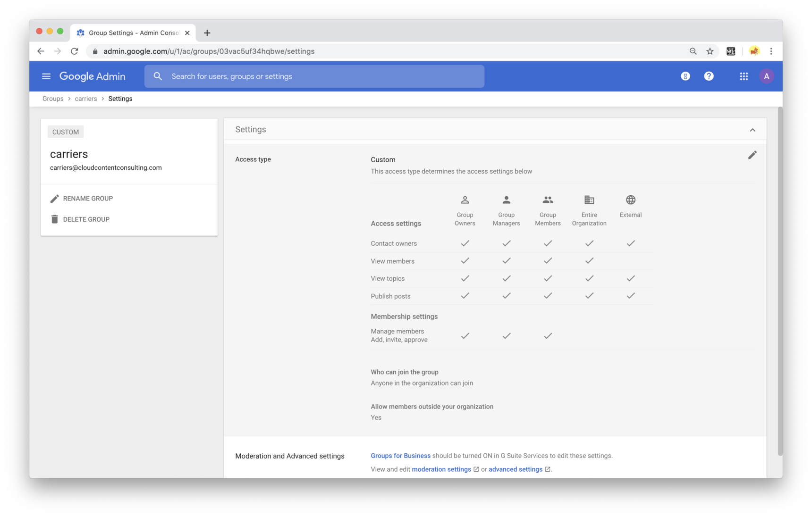Screen dimensions: 812x517
Task: Collapse the Settings panel with the chevron
Action: (752, 130)
